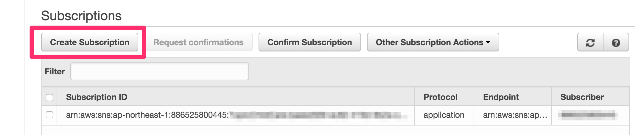
Task: Tick the select-all checkbox in the table header
Action: (49, 97)
